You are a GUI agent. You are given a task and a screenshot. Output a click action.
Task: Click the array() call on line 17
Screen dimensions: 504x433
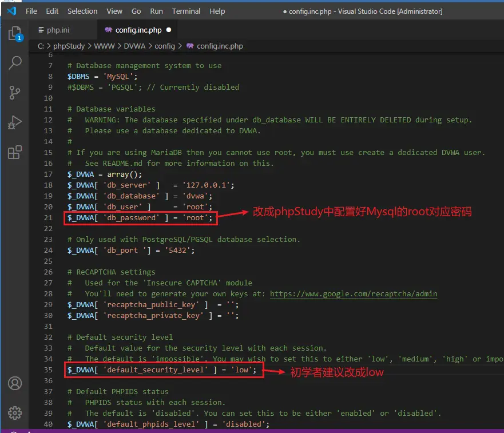click(122, 174)
